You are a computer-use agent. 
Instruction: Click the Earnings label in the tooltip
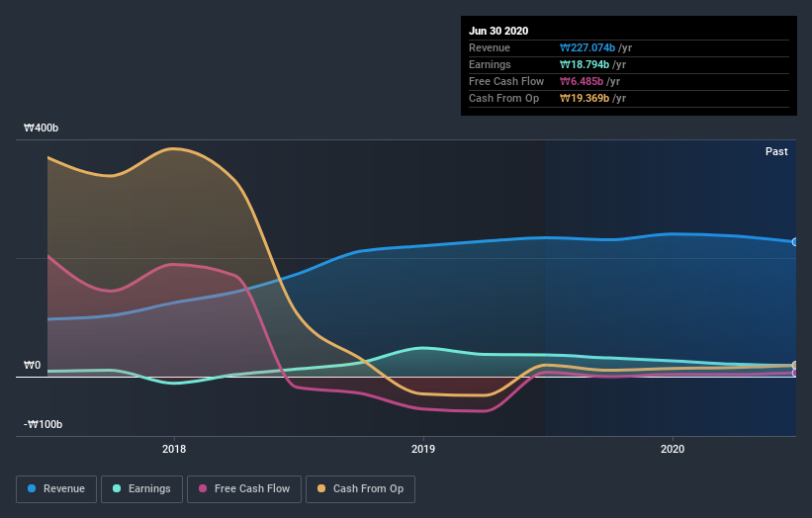(490, 64)
